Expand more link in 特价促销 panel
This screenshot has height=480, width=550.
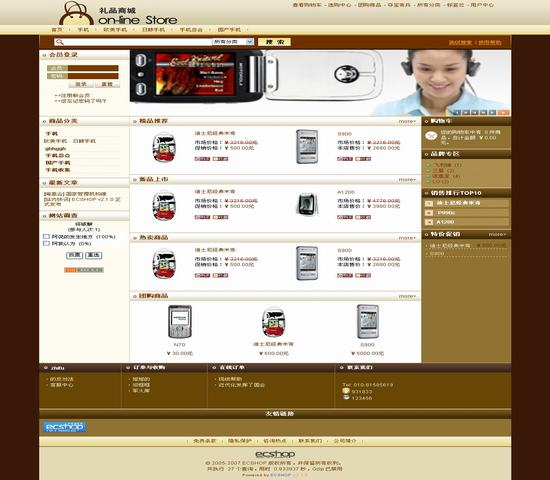(497, 234)
